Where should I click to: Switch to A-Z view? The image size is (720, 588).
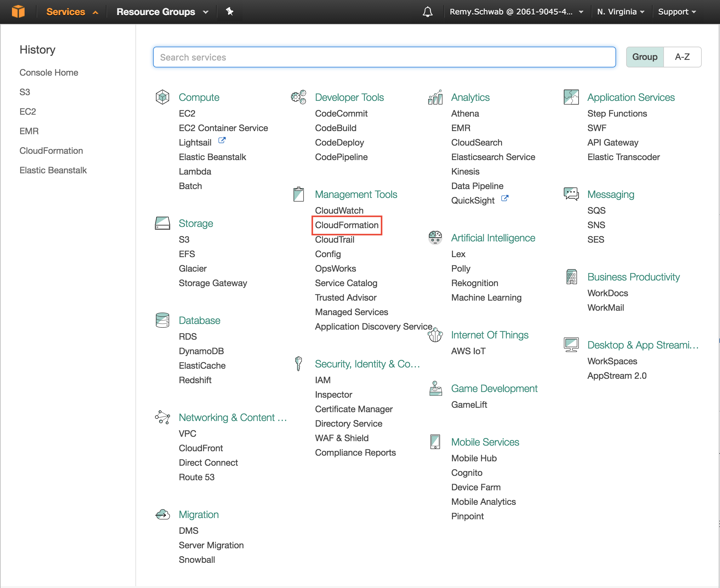683,57
